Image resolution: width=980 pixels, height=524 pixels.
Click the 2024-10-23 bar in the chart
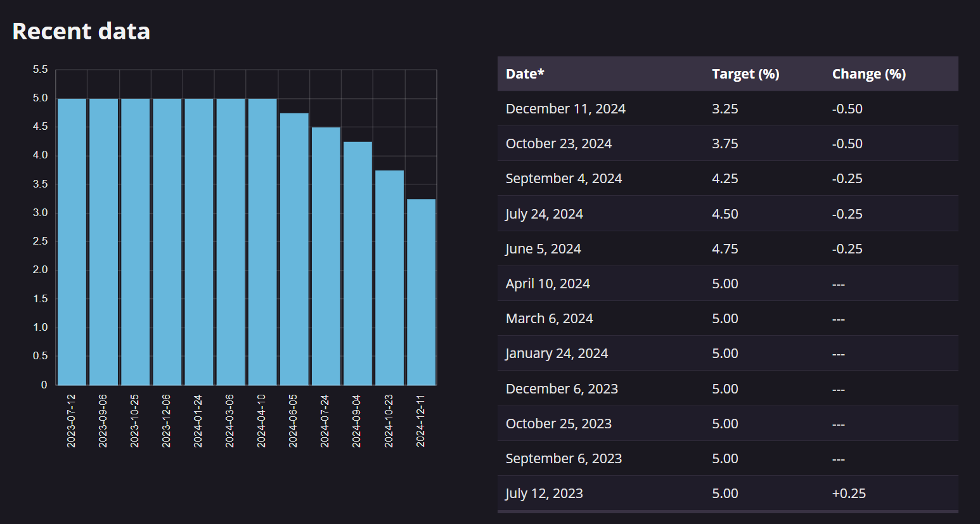click(389, 278)
